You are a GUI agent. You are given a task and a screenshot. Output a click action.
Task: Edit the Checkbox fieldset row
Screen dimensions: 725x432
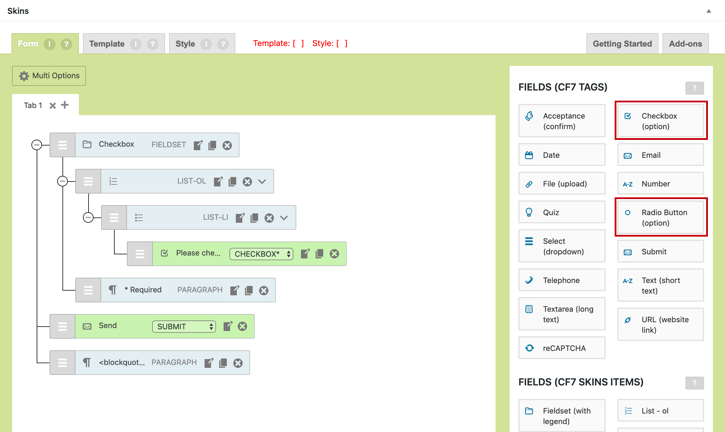coord(198,145)
